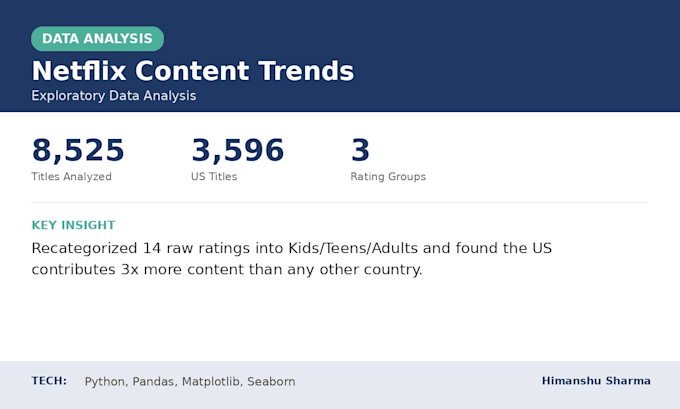Click the number 3 rating statistic
This screenshot has width=680, height=409.
click(360, 150)
